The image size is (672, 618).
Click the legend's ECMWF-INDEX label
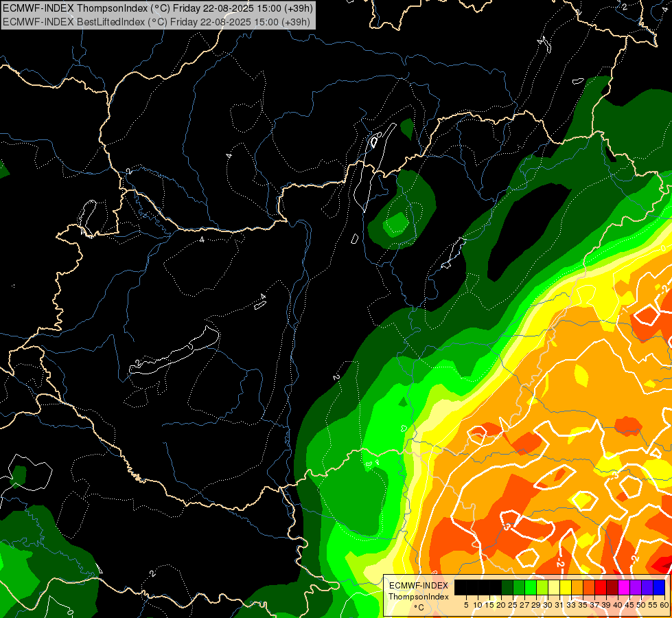click(x=419, y=586)
